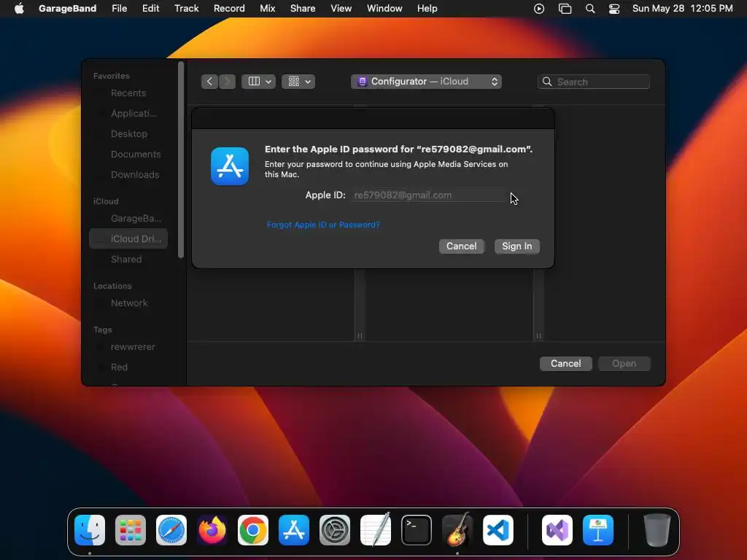Click the sidebar vertical scrollbar
The height and width of the screenshot is (560, 747).
181,160
